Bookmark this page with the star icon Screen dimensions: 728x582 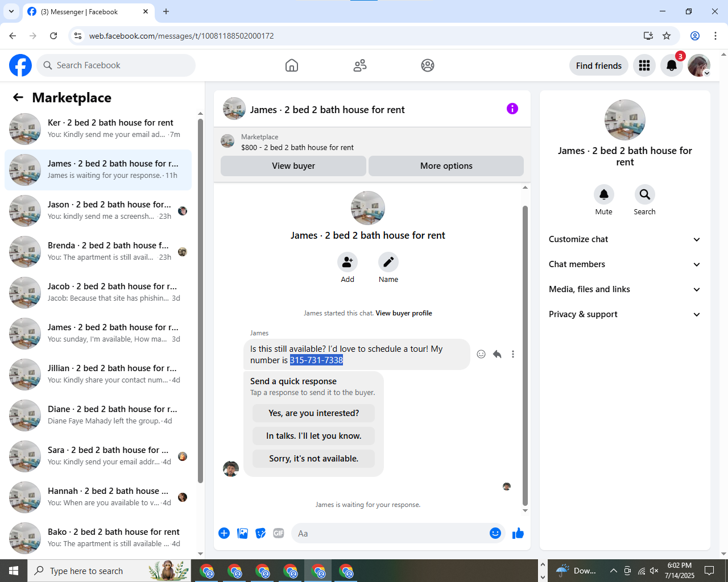pos(667,36)
